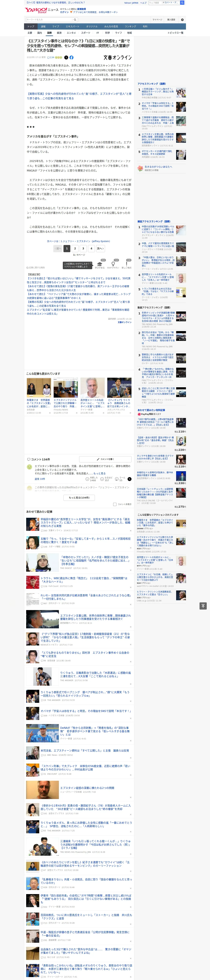210x980 pixels.
Task: Click the back-to-top arrow button
Action: 203,606
